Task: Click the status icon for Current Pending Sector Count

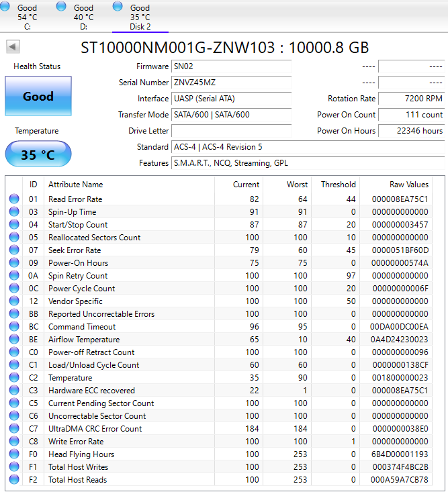Action: (x=14, y=403)
